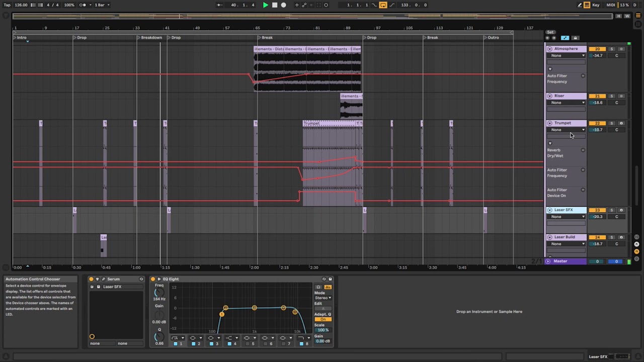644x362 pixels.
Task: Toggle EQ Eight spectrum analyzer icon
Action: click(x=328, y=287)
